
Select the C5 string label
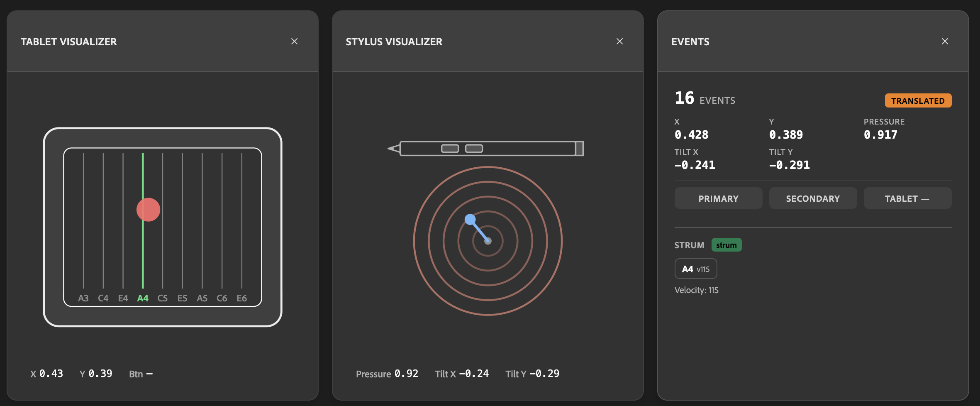163,298
